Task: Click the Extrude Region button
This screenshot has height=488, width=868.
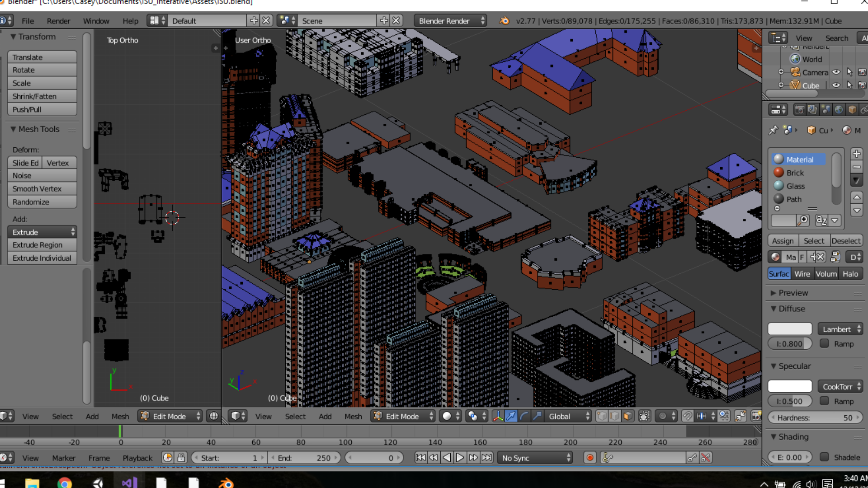Action: click(x=42, y=244)
